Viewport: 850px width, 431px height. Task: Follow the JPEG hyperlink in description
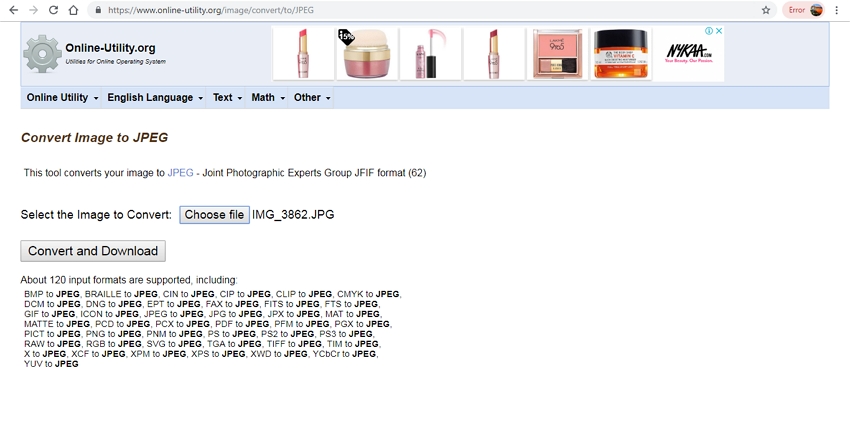coord(180,173)
